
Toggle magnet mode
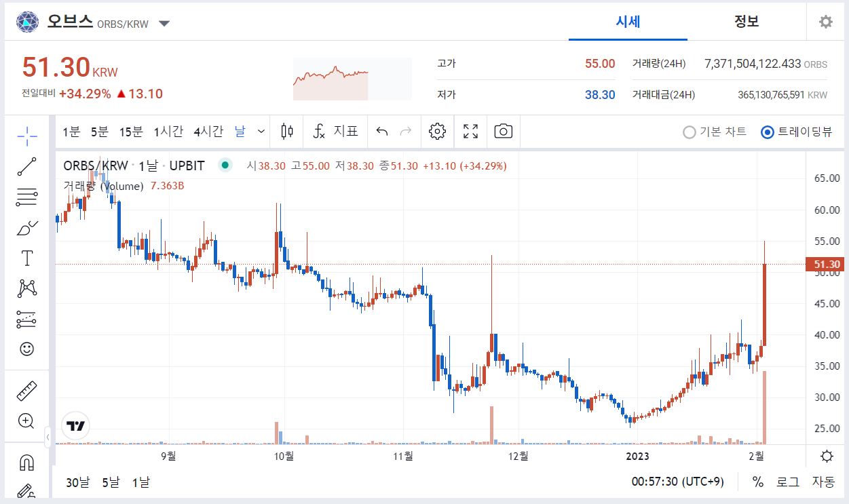26,463
